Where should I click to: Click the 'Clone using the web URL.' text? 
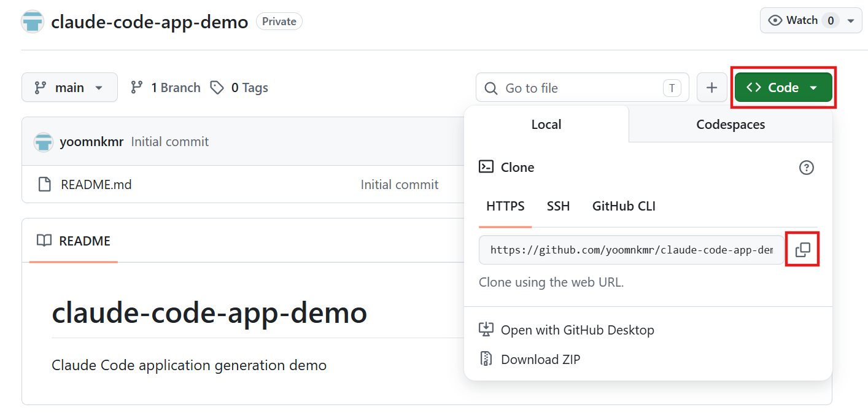click(x=551, y=283)
